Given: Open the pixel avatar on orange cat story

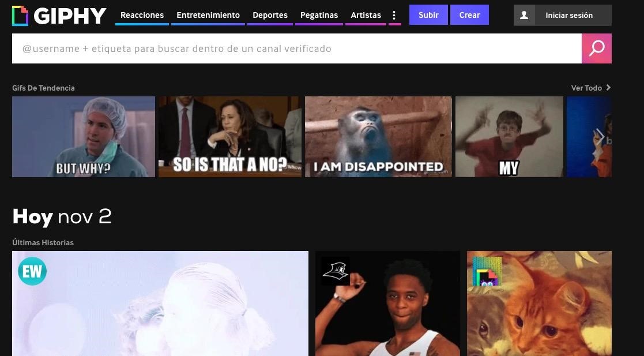Looking at the screenshot, I should (487, 271).
